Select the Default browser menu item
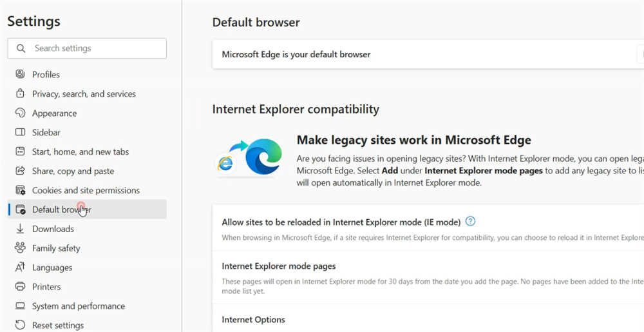Screen dimensions: 644x332 [x=61, y=210]
